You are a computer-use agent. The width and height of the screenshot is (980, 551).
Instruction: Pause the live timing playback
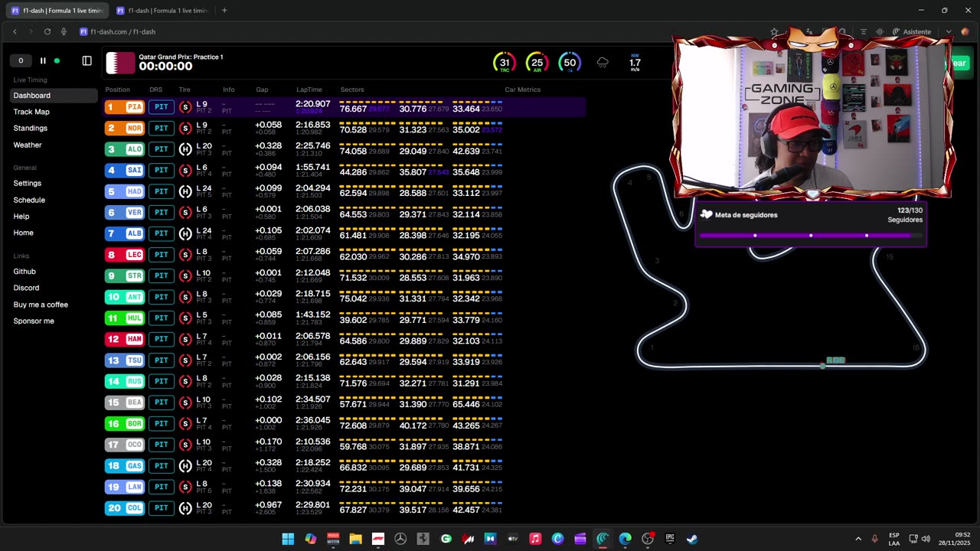43,60
